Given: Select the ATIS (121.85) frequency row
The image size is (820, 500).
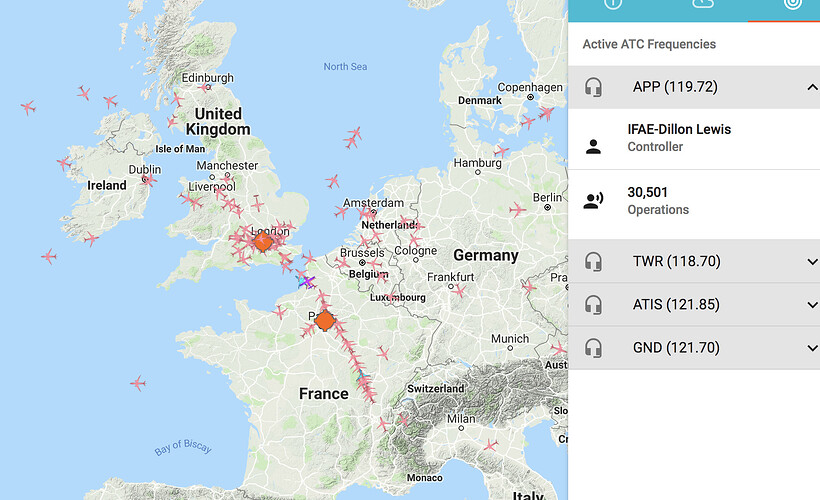Looking at the screenshot, I should pos(694,305).
